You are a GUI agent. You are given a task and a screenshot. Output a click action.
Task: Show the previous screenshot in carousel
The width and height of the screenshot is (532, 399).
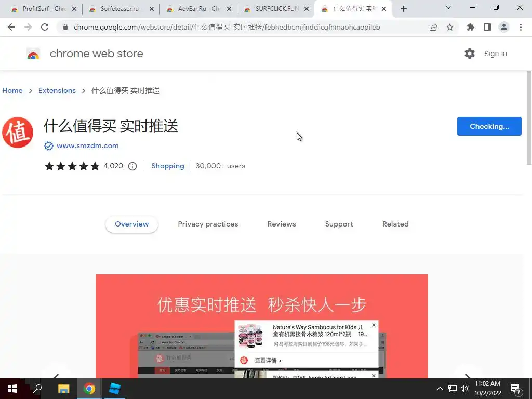click(x=56, y=375)
